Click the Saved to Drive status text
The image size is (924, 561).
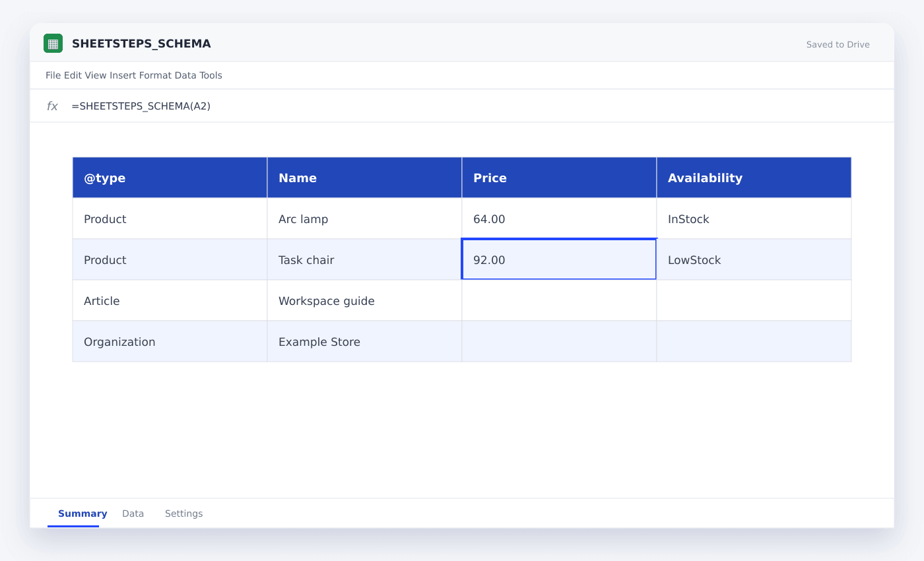(838, 45)
